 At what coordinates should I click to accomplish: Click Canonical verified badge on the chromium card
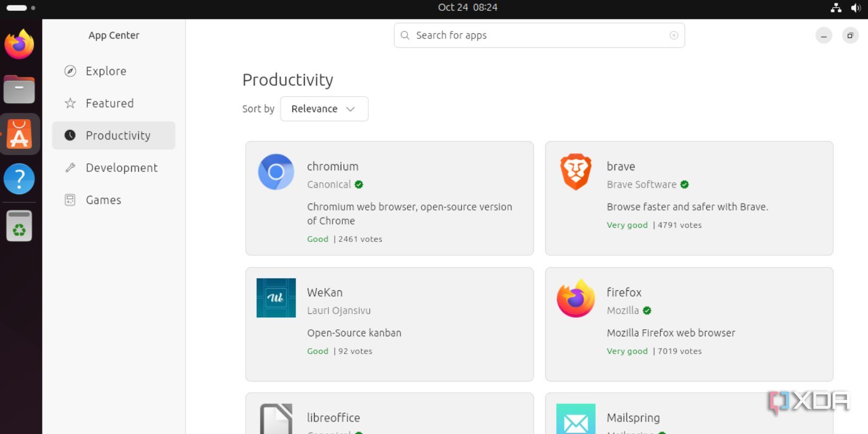pos(359,184)
